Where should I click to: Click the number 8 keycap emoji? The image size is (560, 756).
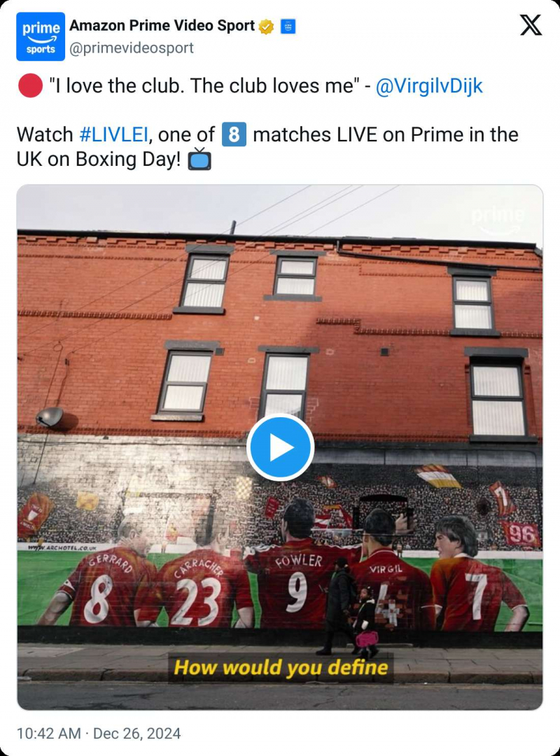coord(234,134)
